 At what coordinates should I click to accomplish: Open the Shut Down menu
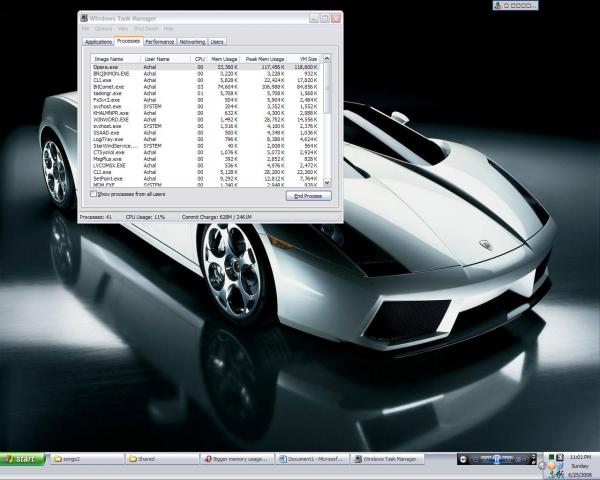pyautogui.click(x=146, y=29)
